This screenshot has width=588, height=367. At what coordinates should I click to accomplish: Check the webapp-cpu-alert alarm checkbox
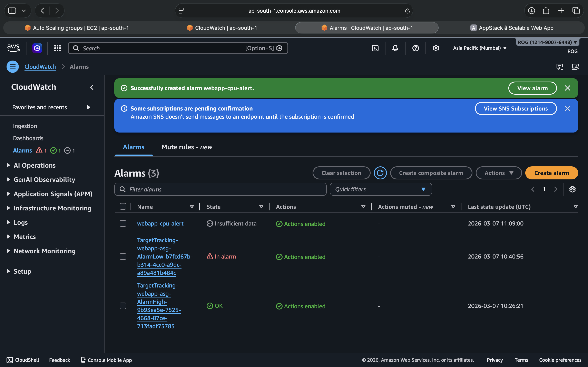point(123,223)
